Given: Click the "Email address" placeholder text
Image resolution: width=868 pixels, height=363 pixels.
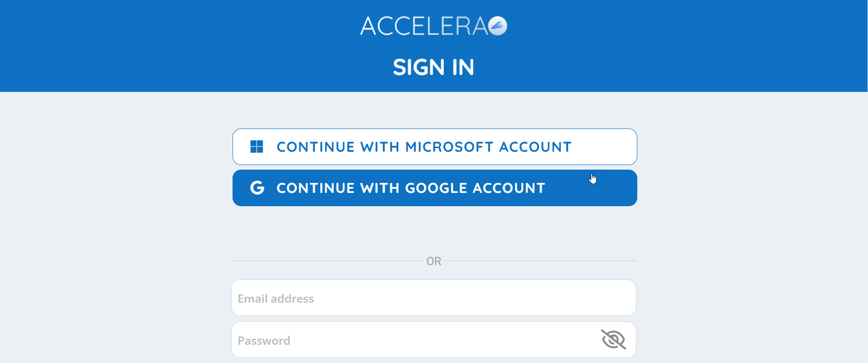Looking at the screenshot, I should tap(275, 299).
